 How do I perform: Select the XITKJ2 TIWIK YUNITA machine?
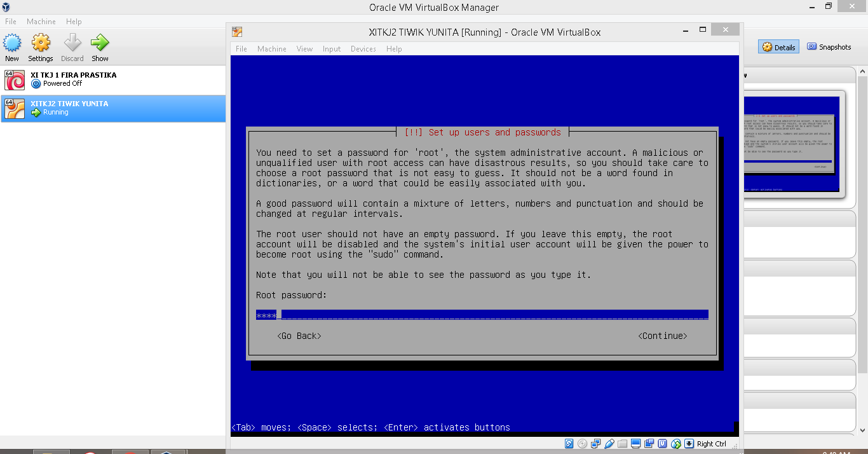tap(113, 108)
